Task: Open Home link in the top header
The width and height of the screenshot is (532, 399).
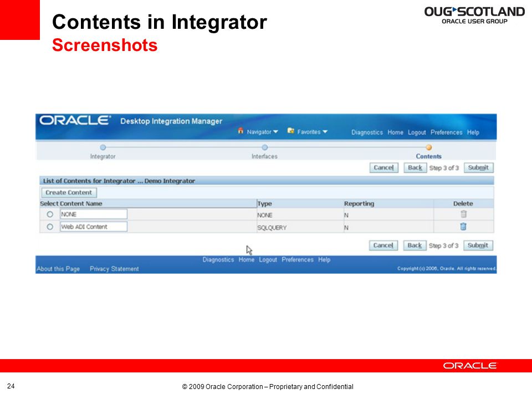Action: (x=396, y=132)
